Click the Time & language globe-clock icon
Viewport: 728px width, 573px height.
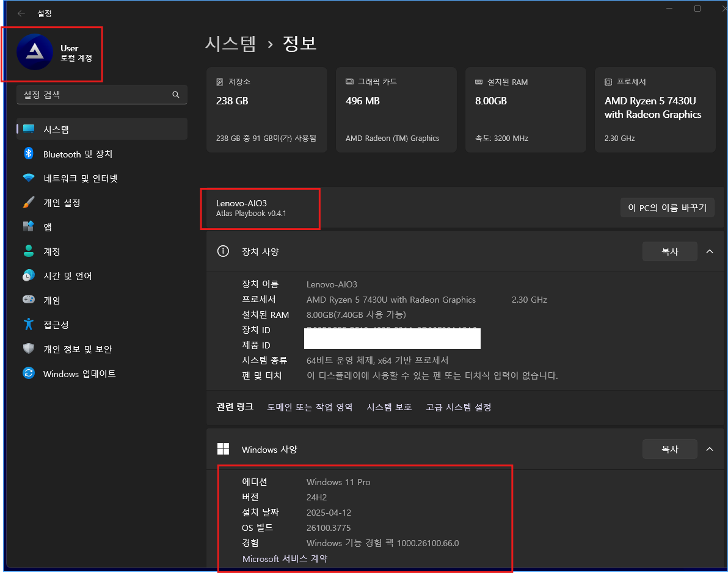[x=29, y=276]
